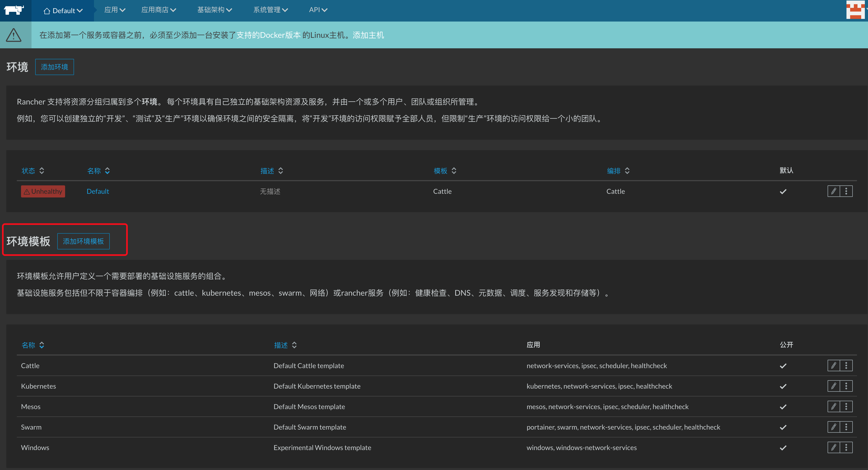
Task: Edit the Windows template with pencil icon
Action: tap(833, 448)
